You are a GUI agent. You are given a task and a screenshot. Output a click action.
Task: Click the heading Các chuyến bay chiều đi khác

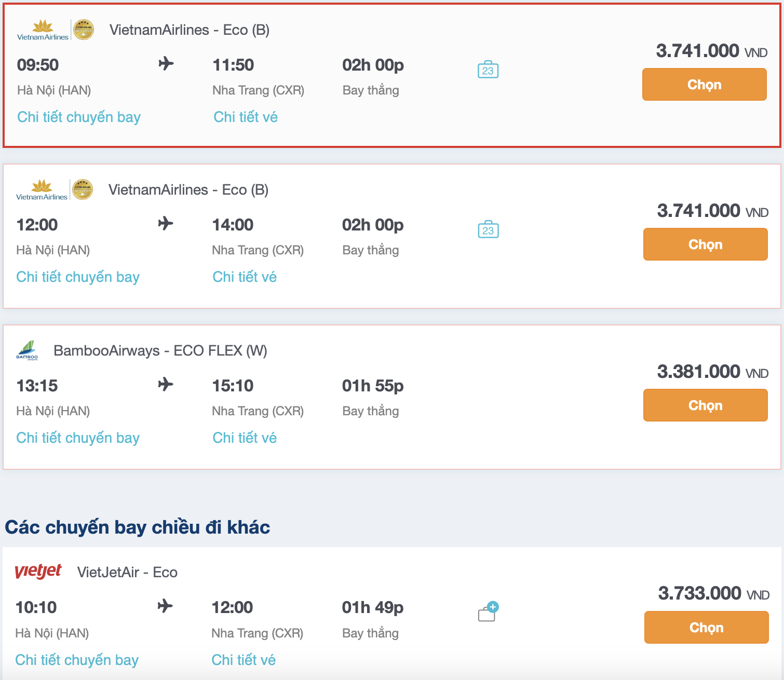(137, 526)
